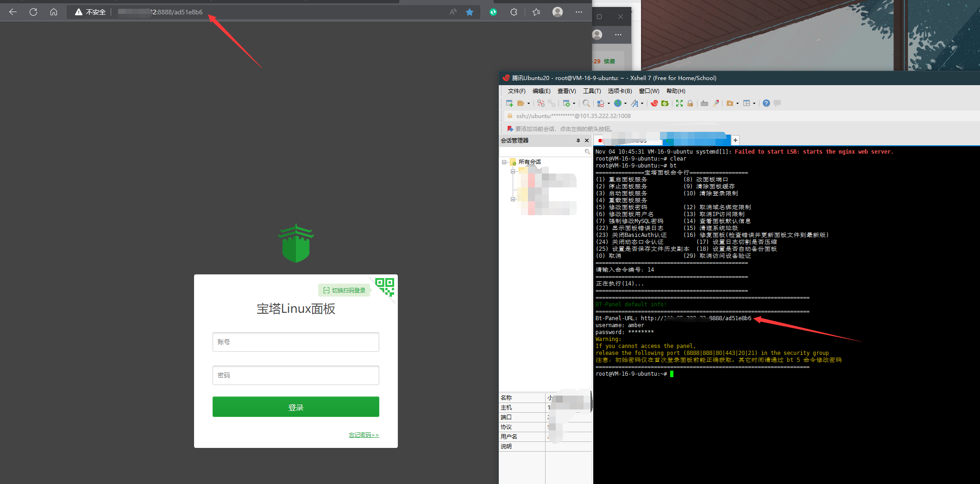Open Xshell 文件(F) menu
The image size is (980, 484).
coord(516,91)
